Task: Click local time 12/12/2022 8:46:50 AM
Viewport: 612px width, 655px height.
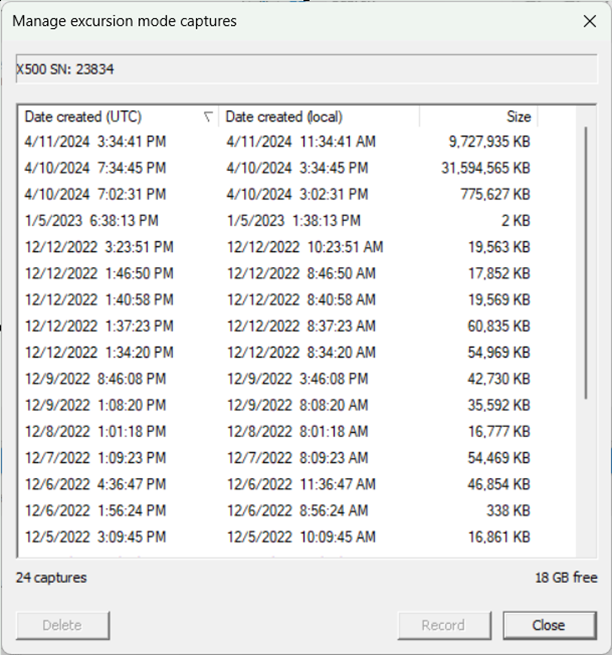Action: coord(301,273)
